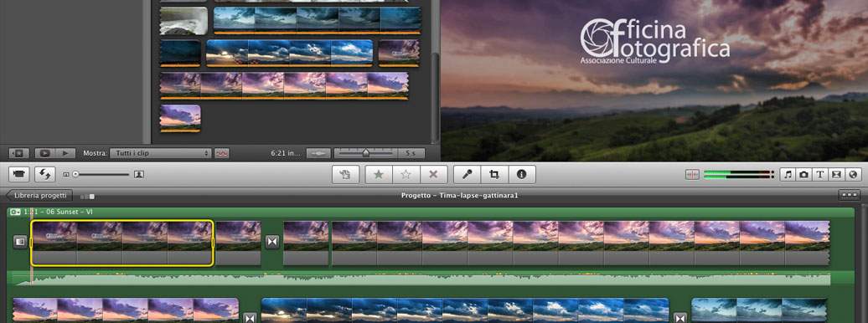Click the viewer preview showing Officina Fotografica
This screenshot has width=868, height=323.
pos(654,80)
